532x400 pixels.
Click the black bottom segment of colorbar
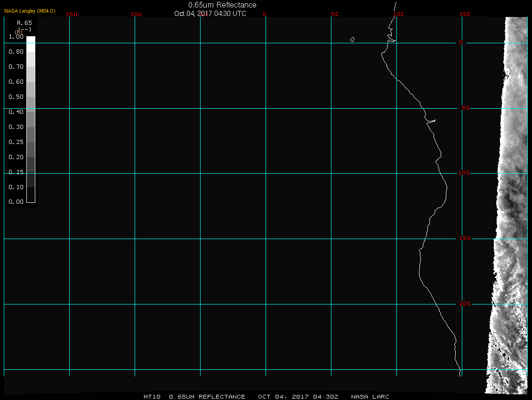click(x=31, y=195)
